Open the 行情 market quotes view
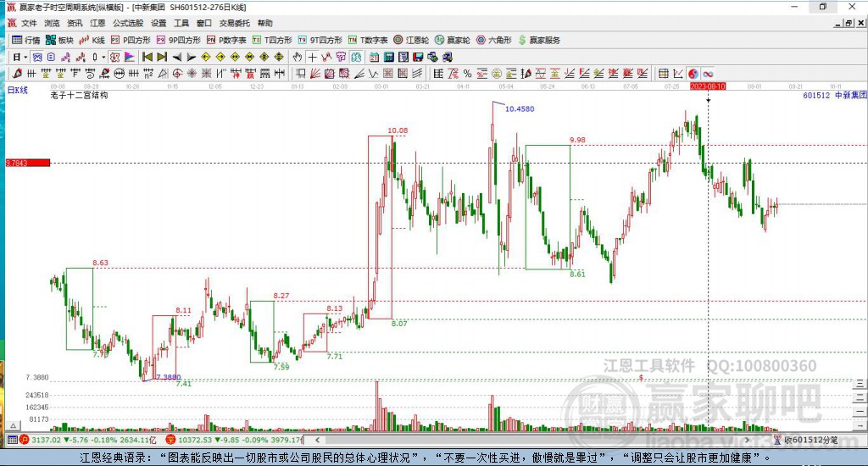Viewport: 868px width, 466px height. coord(26,40)
